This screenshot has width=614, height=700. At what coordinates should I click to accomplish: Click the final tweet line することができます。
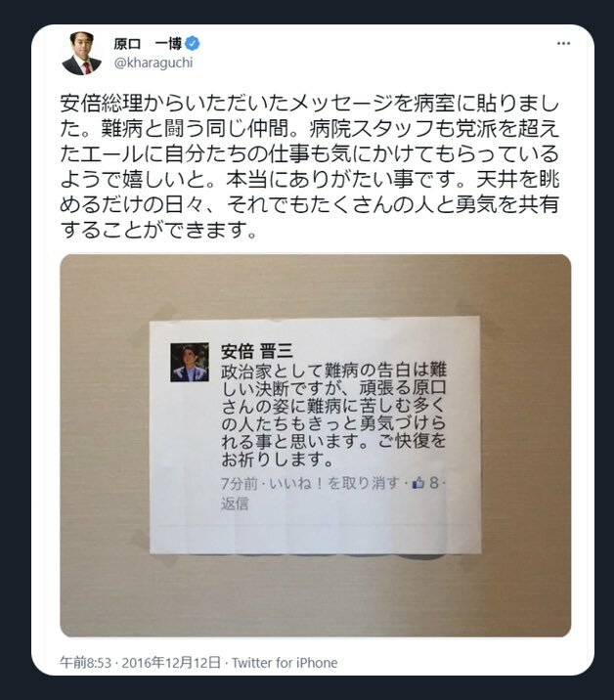point(159,231)
